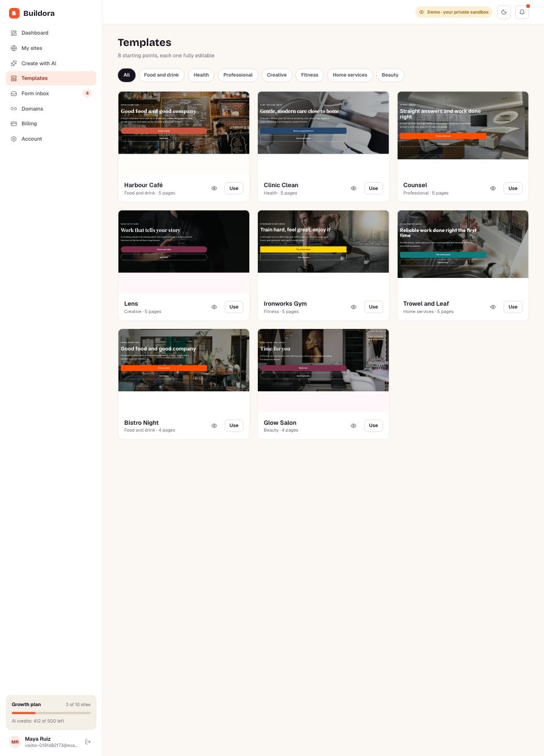Viewport: 544px width, 756px height.
Task: Click the Create with AI sparkle icon
Action: click(14, 64)
